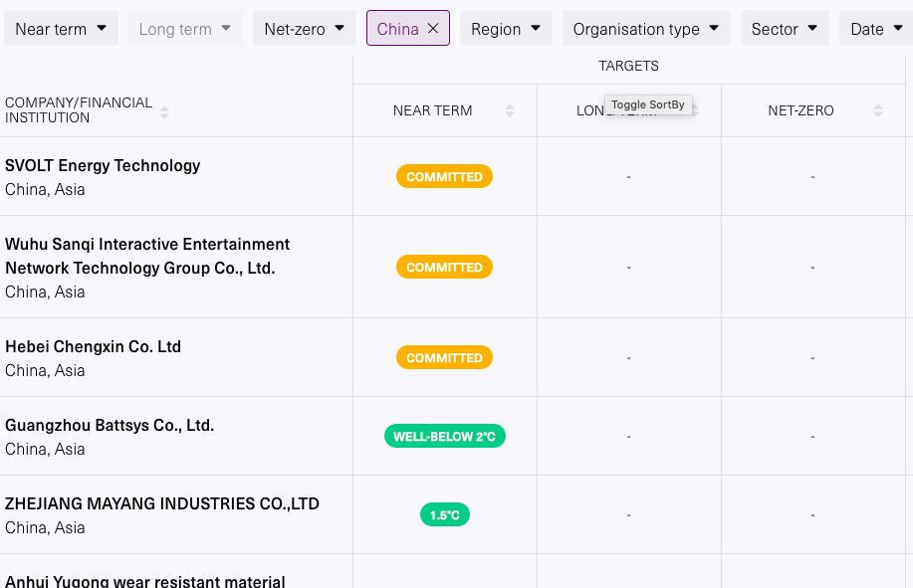Open the Sector filter dropdown
Image resolution: width=913 pixels, height=588 pixels.
785,29
